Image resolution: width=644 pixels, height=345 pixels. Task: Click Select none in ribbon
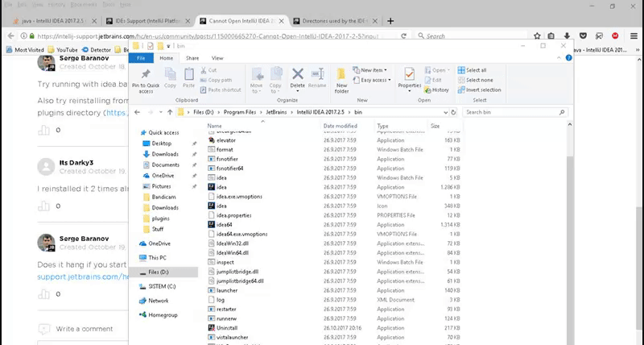475,80
